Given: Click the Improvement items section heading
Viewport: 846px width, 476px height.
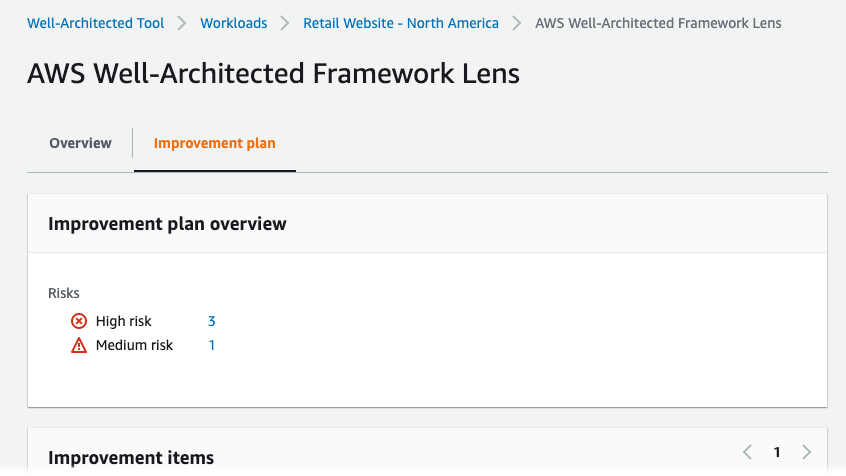Looking at the screenshot, I should pyautogui.click(x=130, y=458).
